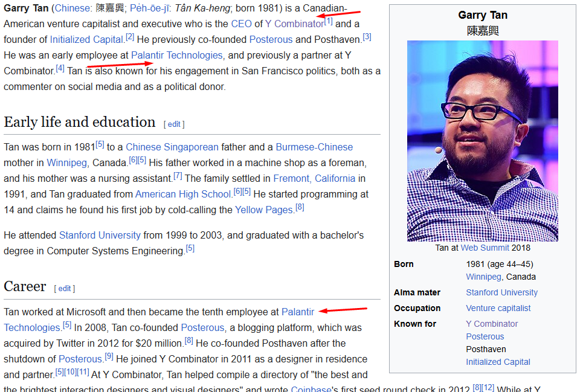
Task: Open Posterous link after 'shutdown of'
Action: 80,359
